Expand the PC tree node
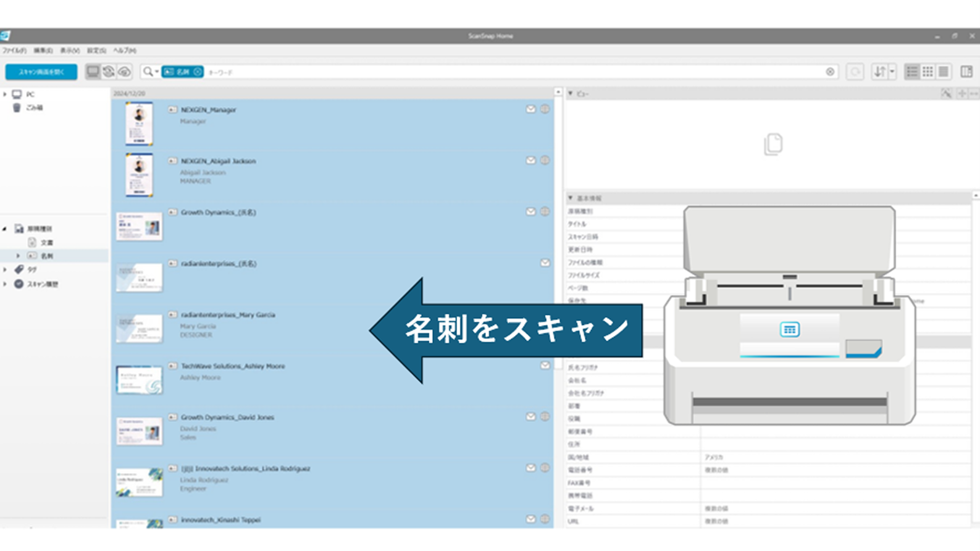Screen dimensions: 980x551 point(5,95)
